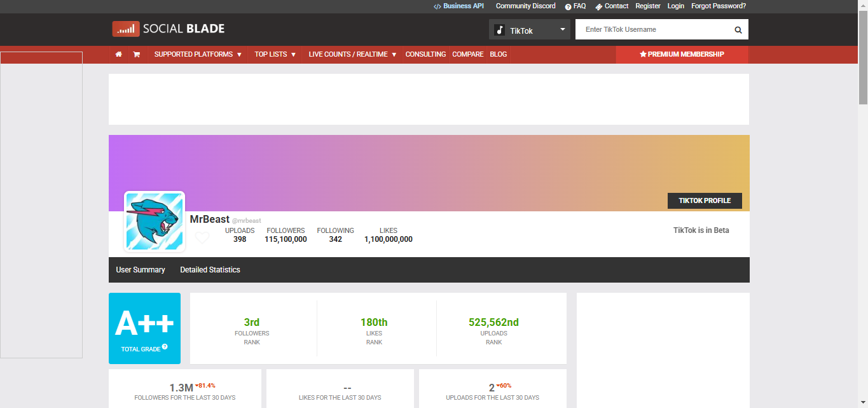
Task: Click the search magnifier icon
Action: point(738,30)
